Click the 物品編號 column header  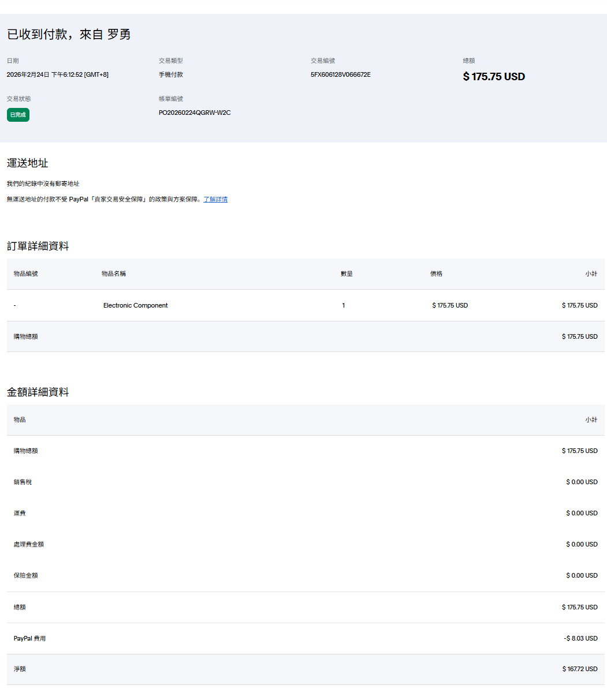pos(25,274)
